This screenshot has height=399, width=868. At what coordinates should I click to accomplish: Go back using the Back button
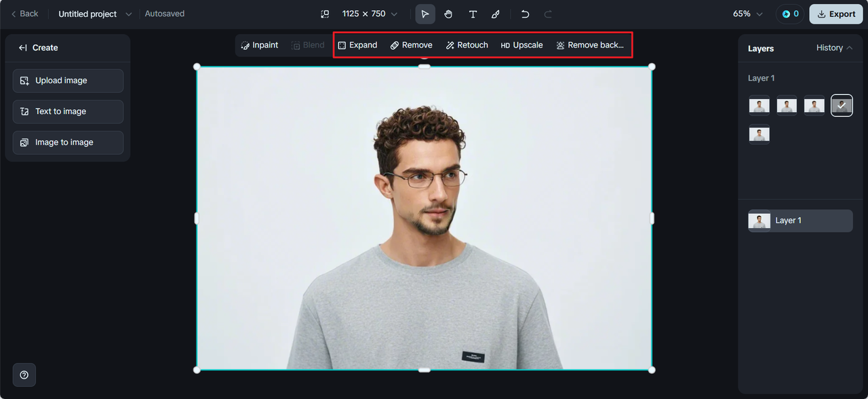[24, 14]
